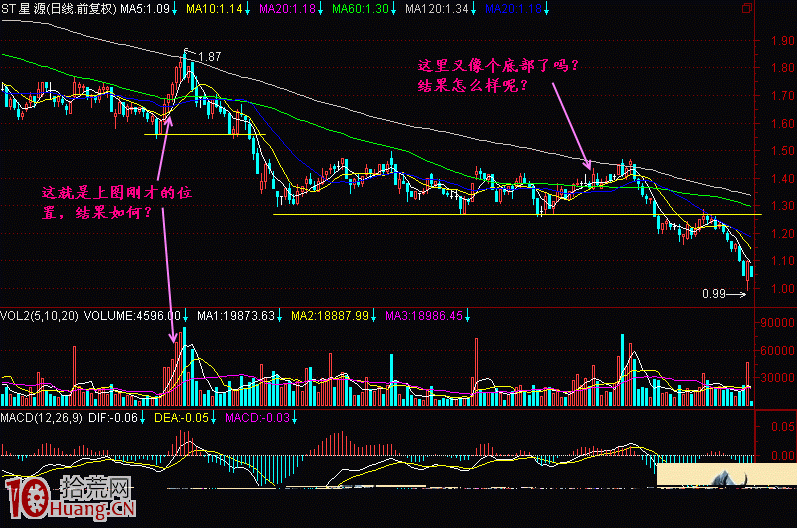Click the 1.50 price axis label

[x=783, y=151]
